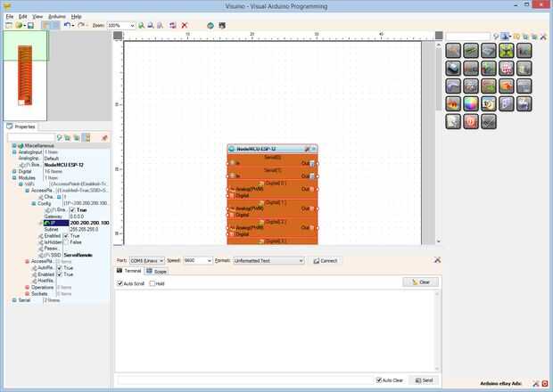The image size is (553, 392).
Task: Select the checkmark palette category icon
Action: pos(489,121)
